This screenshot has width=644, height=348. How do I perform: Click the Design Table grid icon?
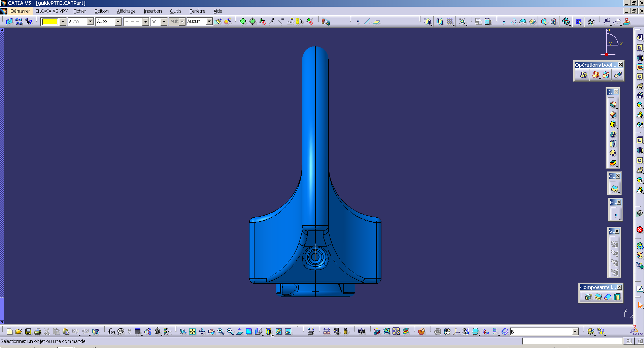pos(138,331)
